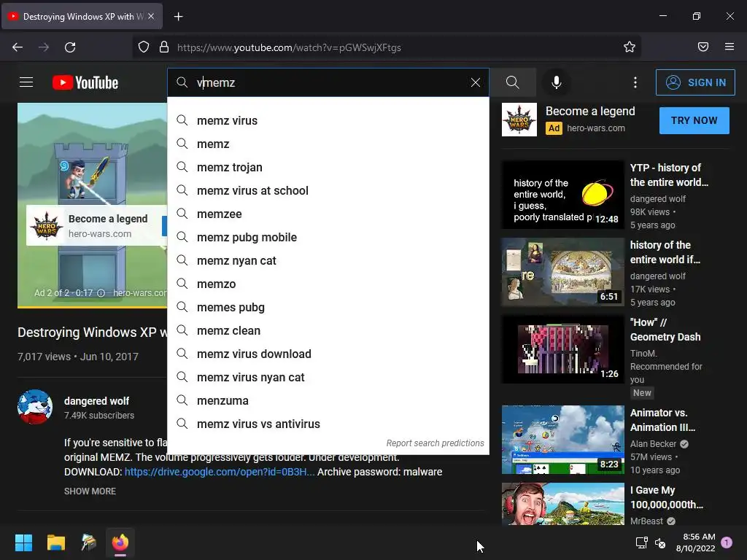Select suggestion 'menzuma'

(328, 400)
